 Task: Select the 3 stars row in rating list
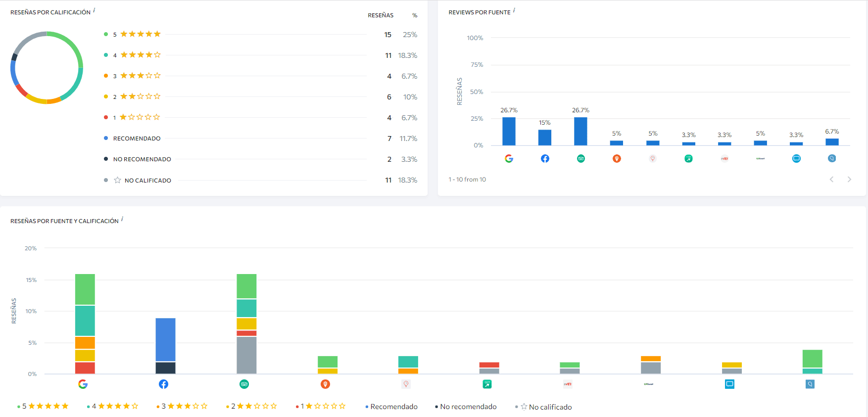260,76
